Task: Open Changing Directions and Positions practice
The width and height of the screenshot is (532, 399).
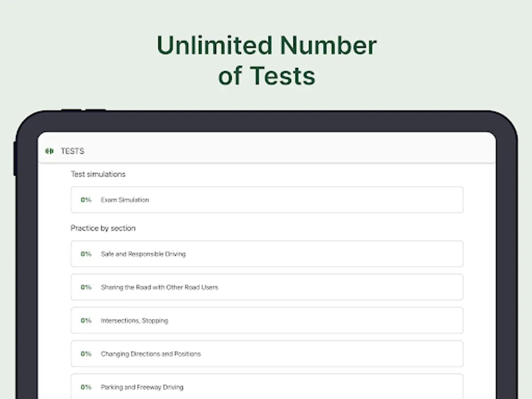Action: (x=267, y=354)
